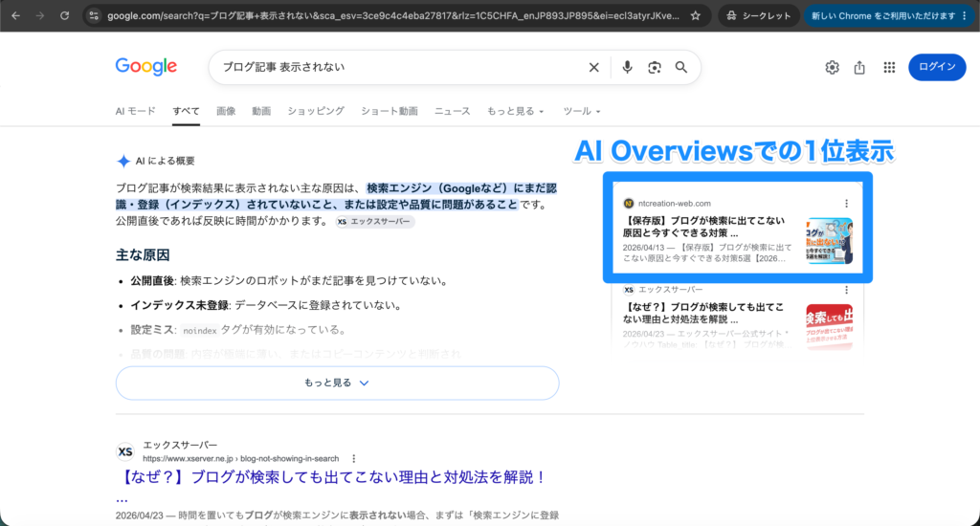
Task: Click 主な原因 heading text
Action: (143, 255)
